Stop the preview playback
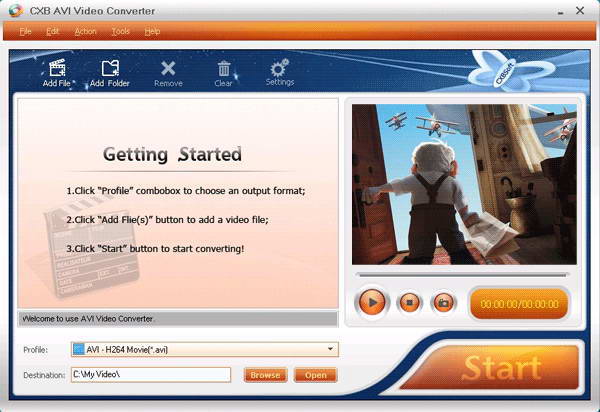The image size is (600, 412). point(409,303)
